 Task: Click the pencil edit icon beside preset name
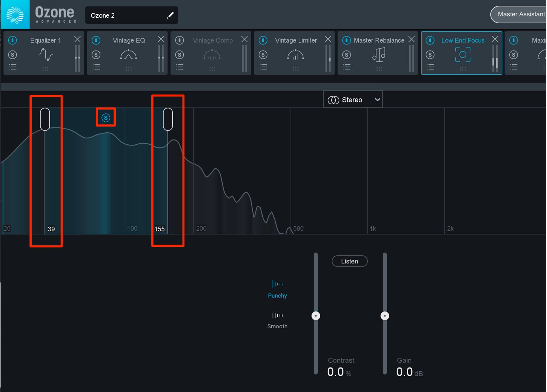(171, 15)
